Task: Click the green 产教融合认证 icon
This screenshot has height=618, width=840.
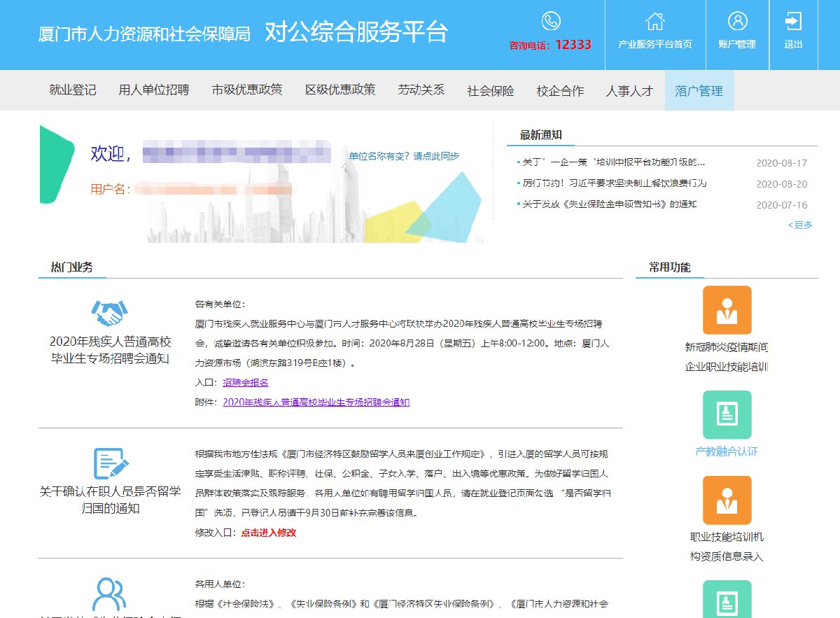Action: [x=727, y=414]
